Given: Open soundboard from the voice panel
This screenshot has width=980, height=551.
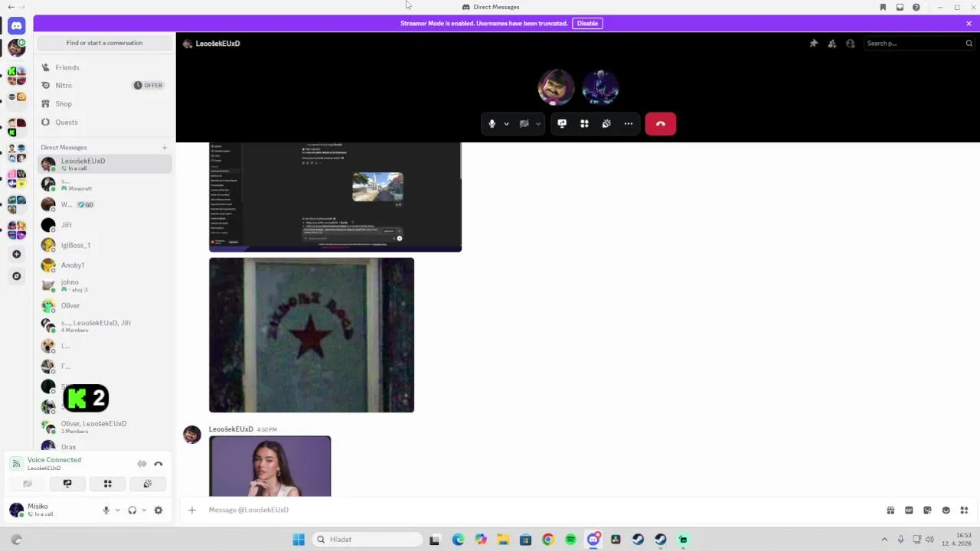Looking at the screenshot, I should [x=148, y=484].
